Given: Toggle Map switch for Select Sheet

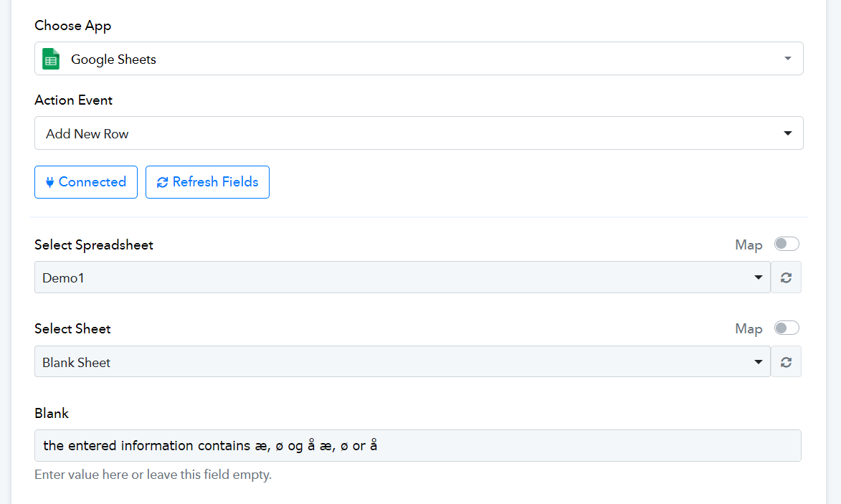Looking at the screenshot, I should pos(787,328).
